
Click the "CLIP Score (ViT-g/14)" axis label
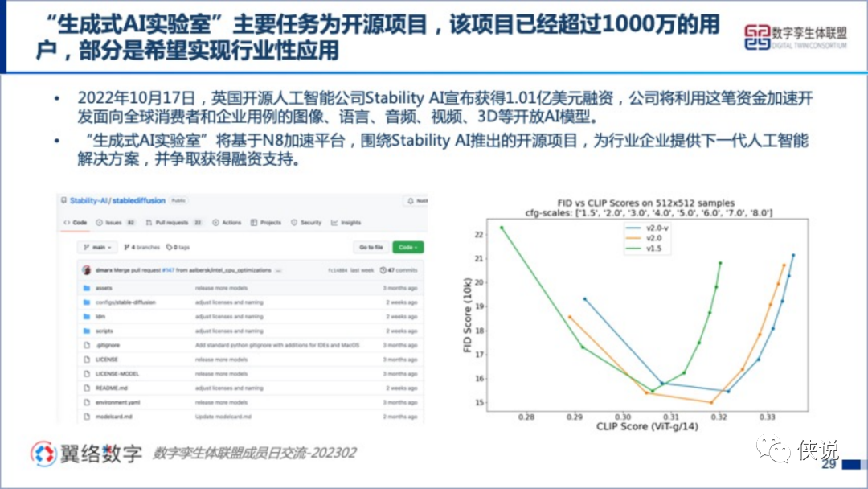pyautogui.click(x=647, y=426)
